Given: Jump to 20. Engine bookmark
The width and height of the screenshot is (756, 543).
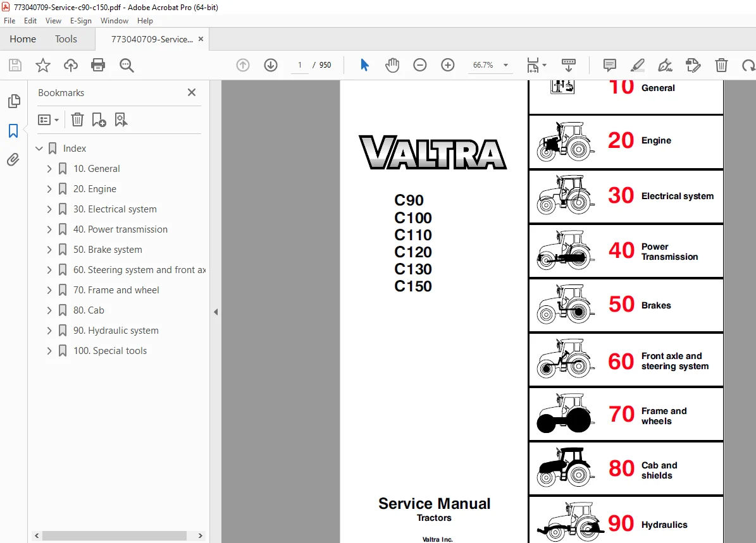Looking at the screenshot, I should pyautogui.click(x=94, y=189).
